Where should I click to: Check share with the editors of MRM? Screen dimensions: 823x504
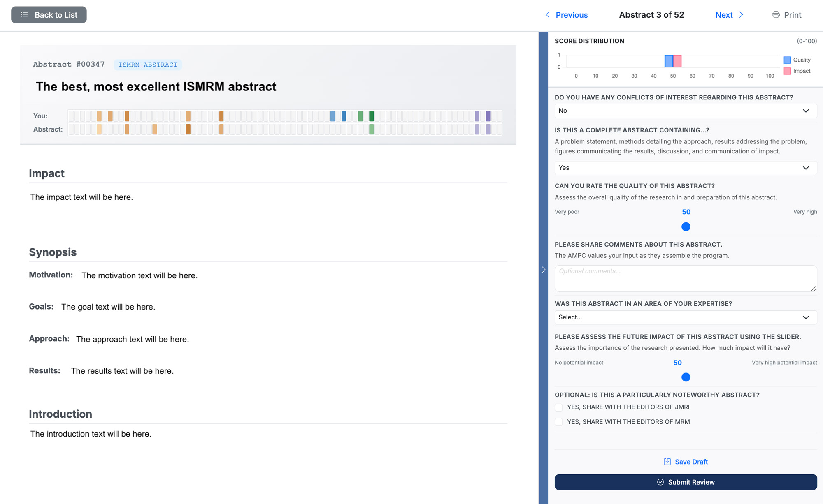coord(559,422)
